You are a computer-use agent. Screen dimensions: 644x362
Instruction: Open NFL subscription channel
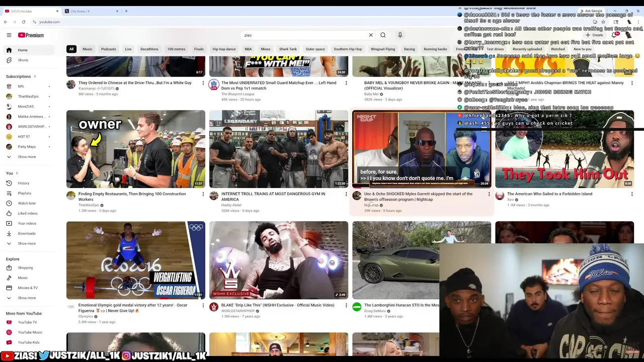pyautogui.click(x=28, y=86)
